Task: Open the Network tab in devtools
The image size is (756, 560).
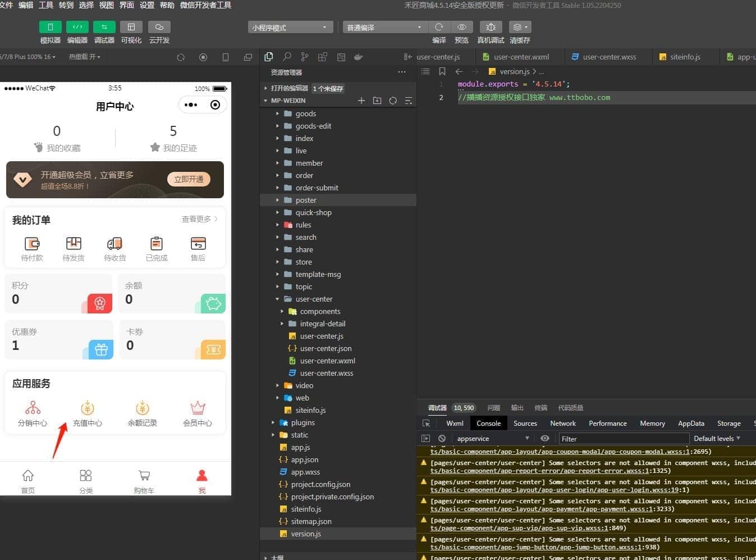Action: pyautogui.click(x=563, y=424)
